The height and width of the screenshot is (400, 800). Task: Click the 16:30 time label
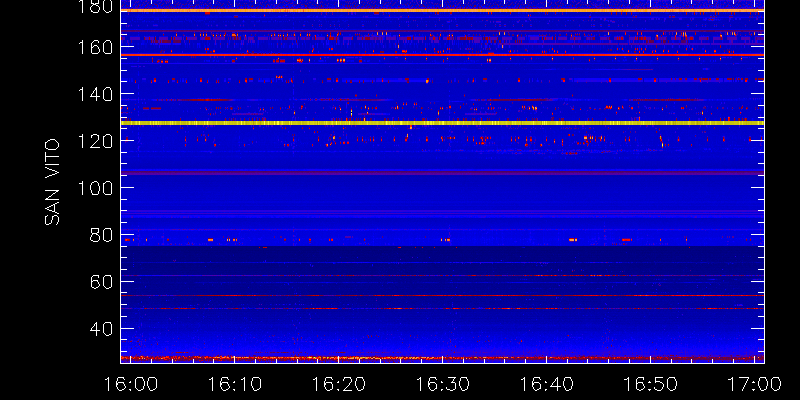click(443, 384)
